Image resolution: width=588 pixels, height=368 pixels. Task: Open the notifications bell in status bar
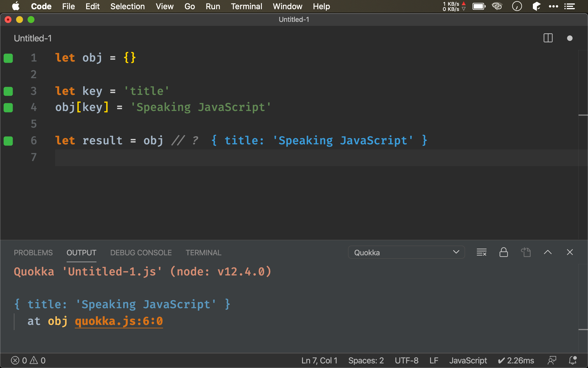tap(572, 360)
